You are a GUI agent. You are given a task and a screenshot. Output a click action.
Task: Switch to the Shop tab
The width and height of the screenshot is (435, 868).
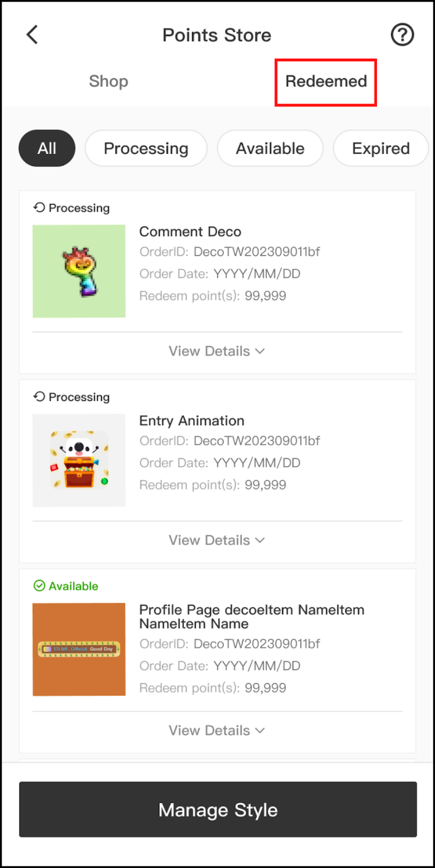108,81
